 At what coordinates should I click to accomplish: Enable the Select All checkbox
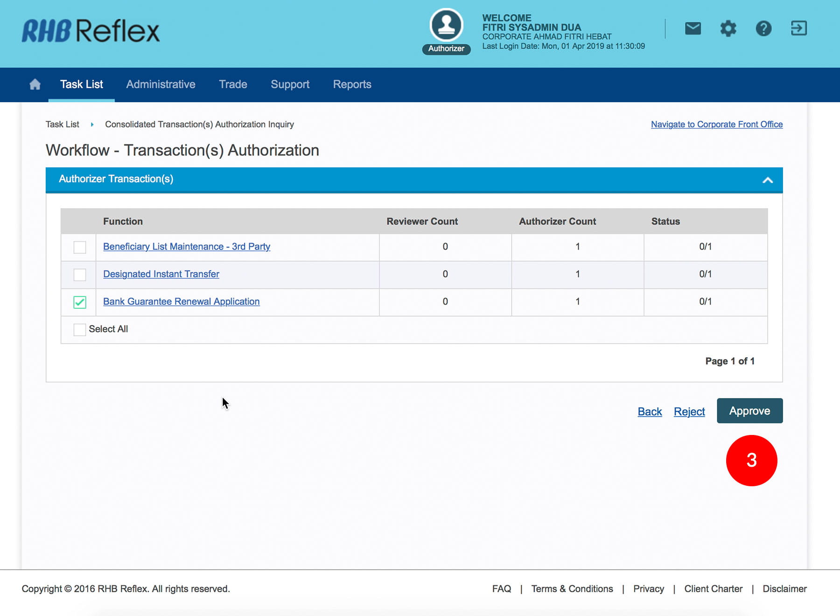pyautogui.click(x=80, y=329)
